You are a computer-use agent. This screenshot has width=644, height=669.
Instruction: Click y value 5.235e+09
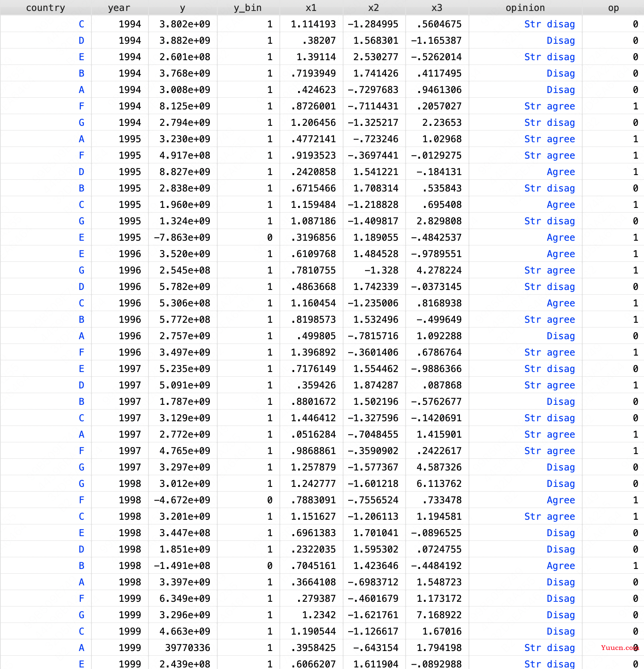(x=185, y=369)
